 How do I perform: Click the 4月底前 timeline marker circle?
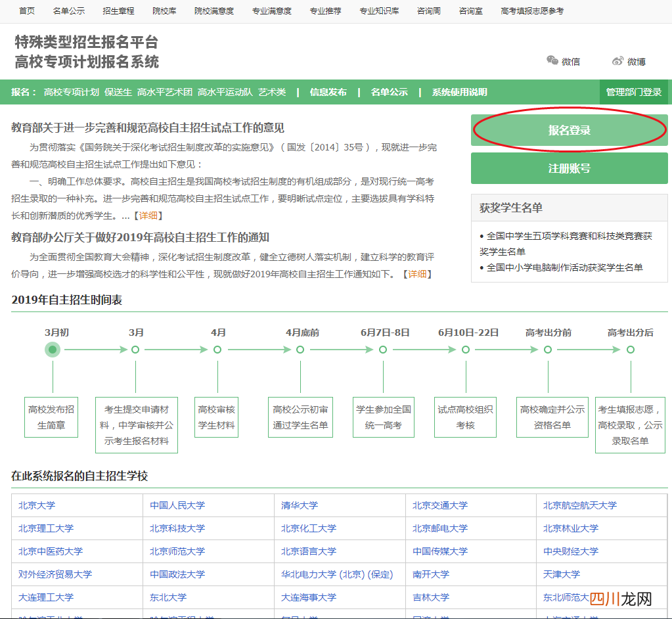(300, 350)
